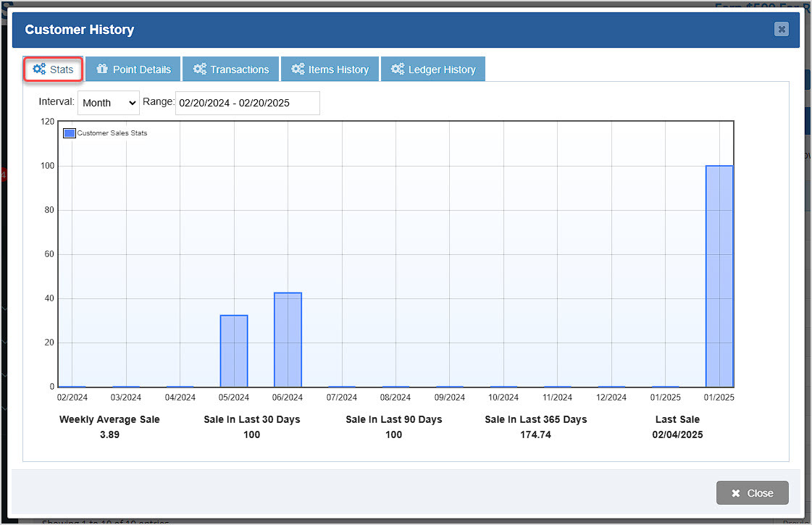Select the tallest 01/2025 bar in the chart

(719, 275)
